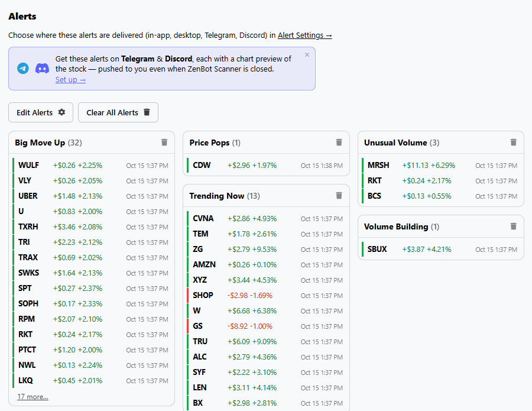532x411 pixels.
Task: Click the Volume Building panel heading
Action: [396, 226]
